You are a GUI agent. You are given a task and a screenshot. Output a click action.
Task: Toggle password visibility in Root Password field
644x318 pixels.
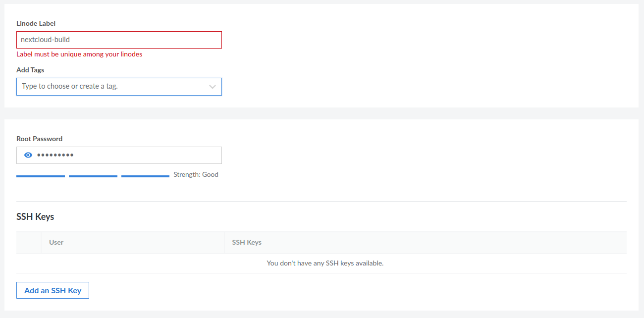pyautogui.click(x=28, y=155)
